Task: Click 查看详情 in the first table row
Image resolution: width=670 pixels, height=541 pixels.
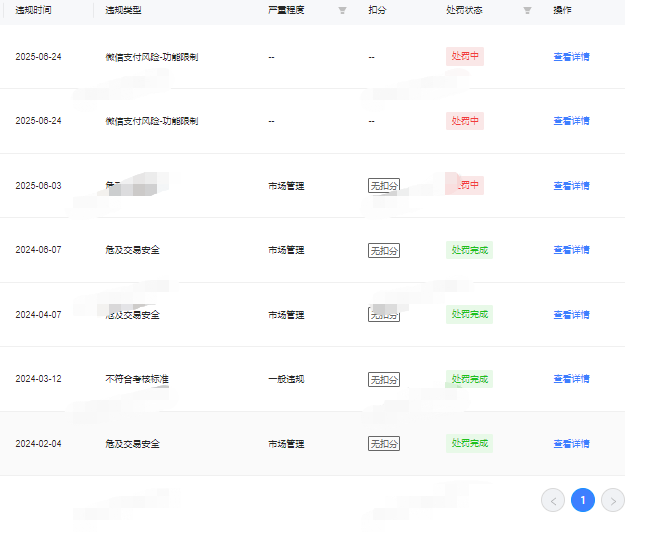Action: click(x=571, y=57)
